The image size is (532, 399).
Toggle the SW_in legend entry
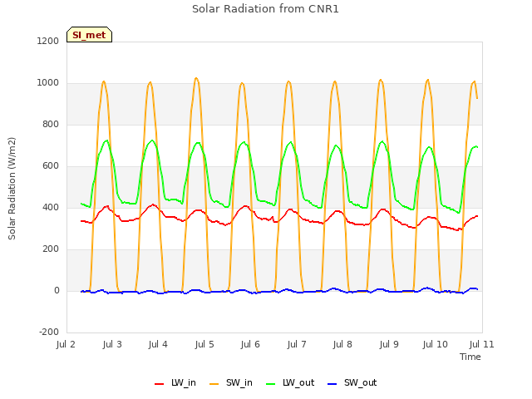click(231, 382)
